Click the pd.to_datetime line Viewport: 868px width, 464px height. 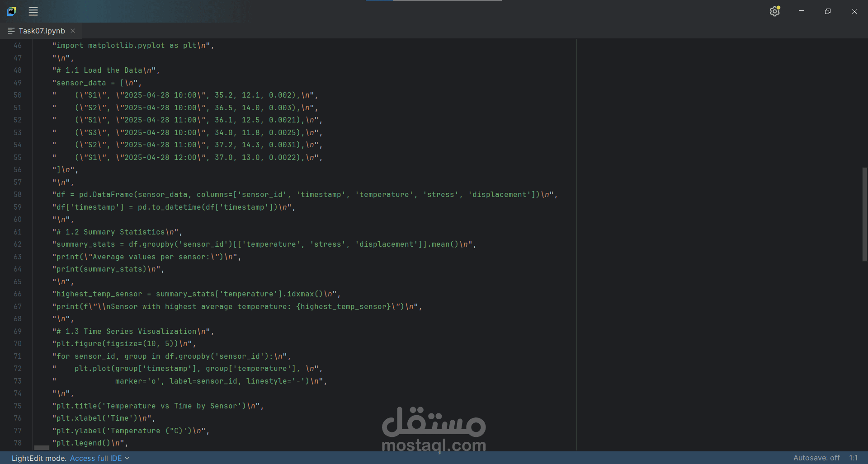pos(174,207)
